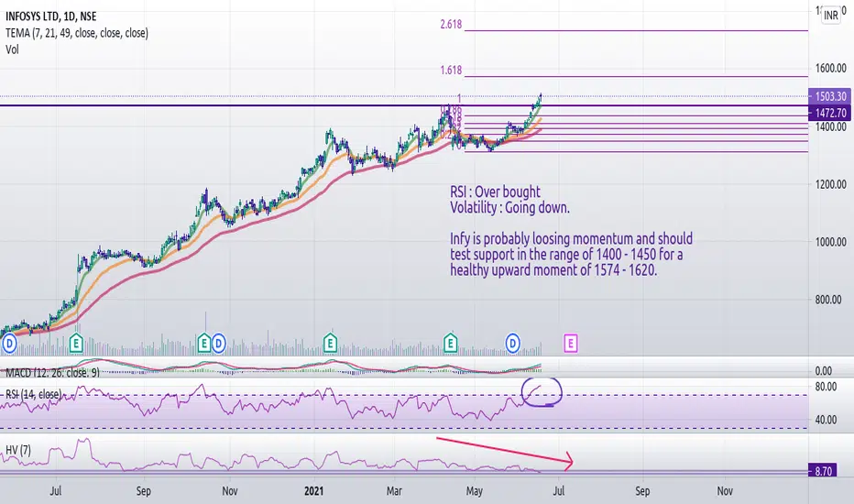Screen dimensions: 854x504
Task: Click the 2021 label on time axis
Action: [313, 491]
